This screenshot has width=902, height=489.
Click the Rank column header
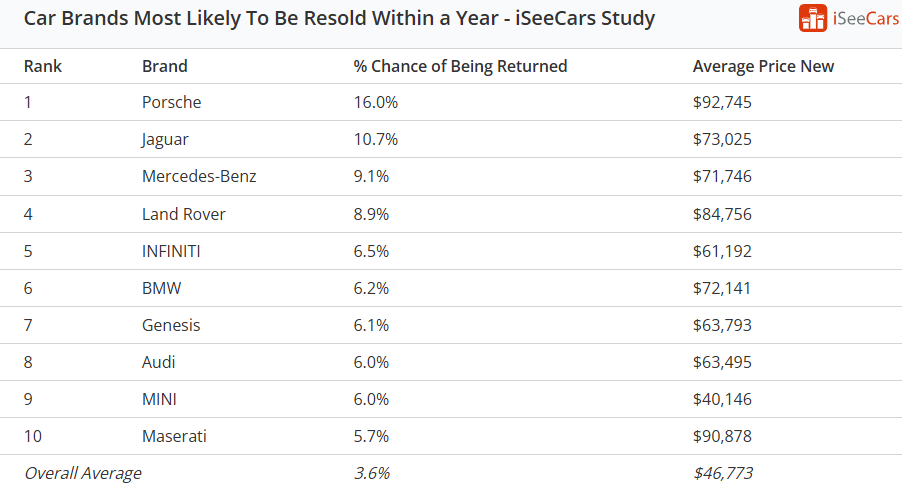click(x=43, y=66)
